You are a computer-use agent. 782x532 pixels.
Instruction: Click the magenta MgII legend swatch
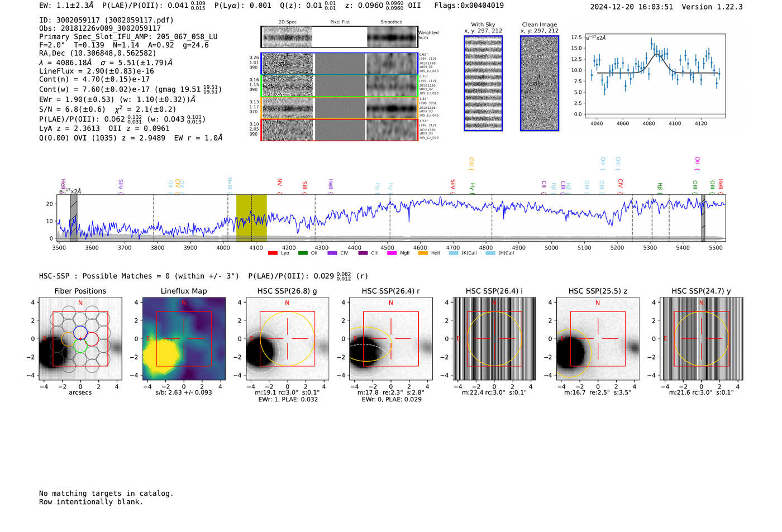pyautogui.click(x=392, y=253)
